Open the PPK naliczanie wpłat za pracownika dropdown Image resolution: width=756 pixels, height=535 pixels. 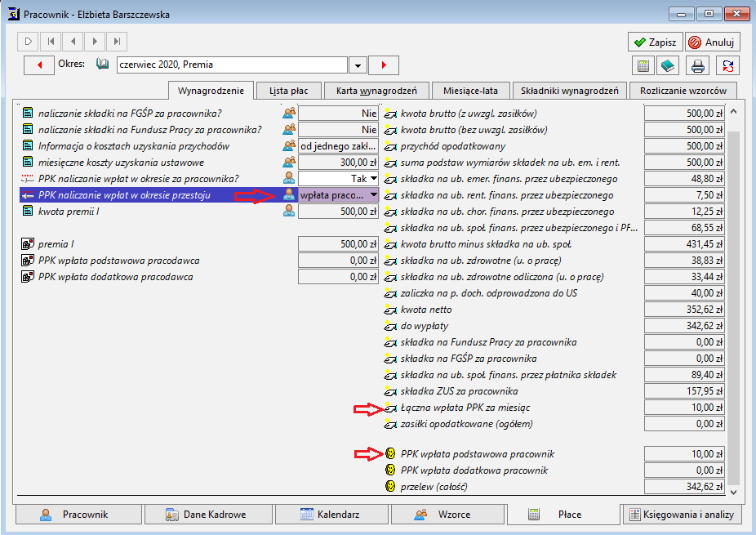[x=374, y=179]
